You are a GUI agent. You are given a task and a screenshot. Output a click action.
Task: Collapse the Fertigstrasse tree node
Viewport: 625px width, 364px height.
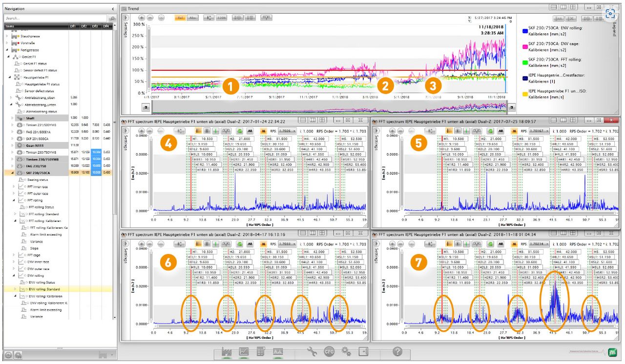[x=7, y=50]
